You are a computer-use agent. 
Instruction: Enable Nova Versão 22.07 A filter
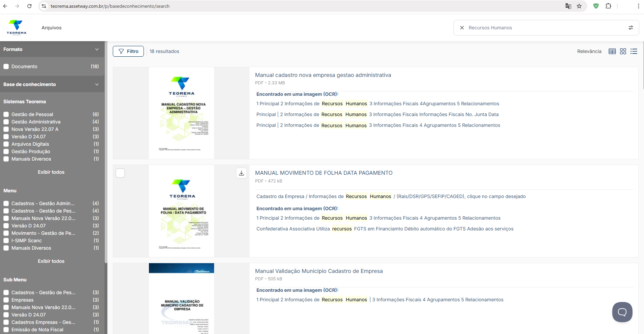coord(6,129)
